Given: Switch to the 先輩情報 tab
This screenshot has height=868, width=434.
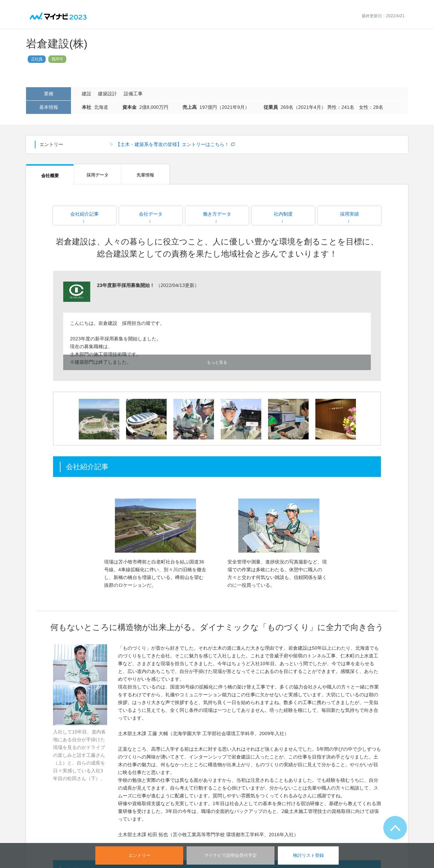Looking at the screenshot, I should (x=145, y=175).
